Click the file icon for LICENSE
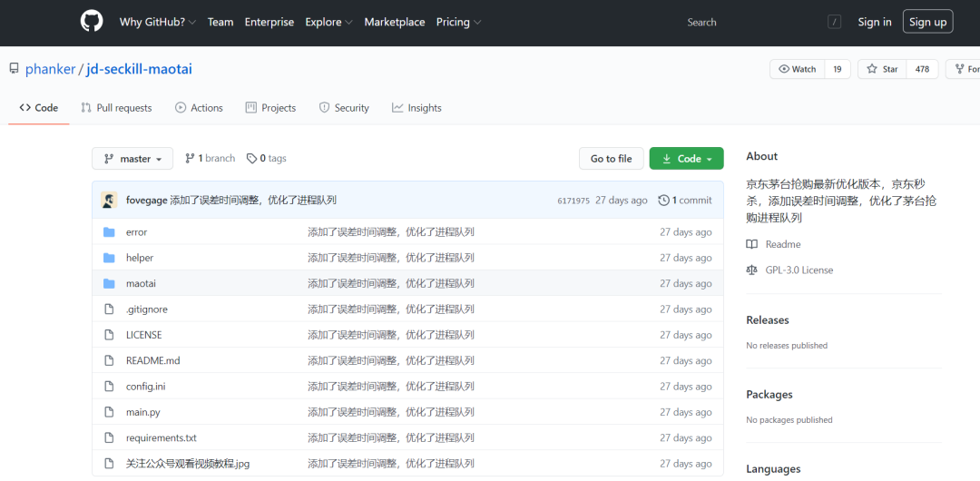 110,335
